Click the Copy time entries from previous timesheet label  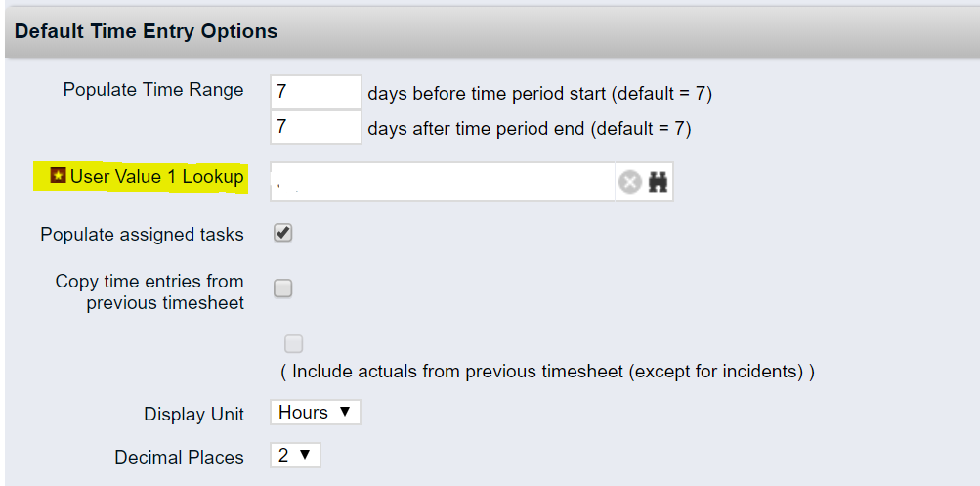click(x=149, y=291)
